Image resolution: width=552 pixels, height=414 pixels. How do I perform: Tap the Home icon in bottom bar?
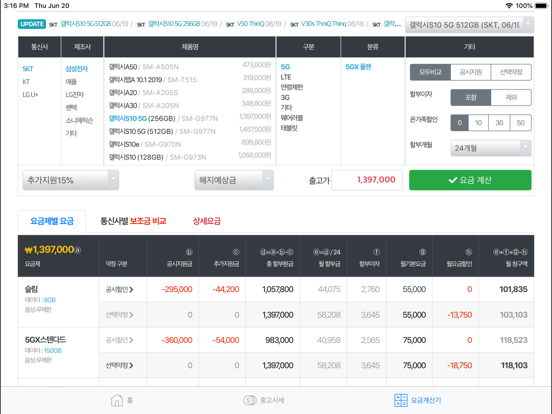click(117, 400)
